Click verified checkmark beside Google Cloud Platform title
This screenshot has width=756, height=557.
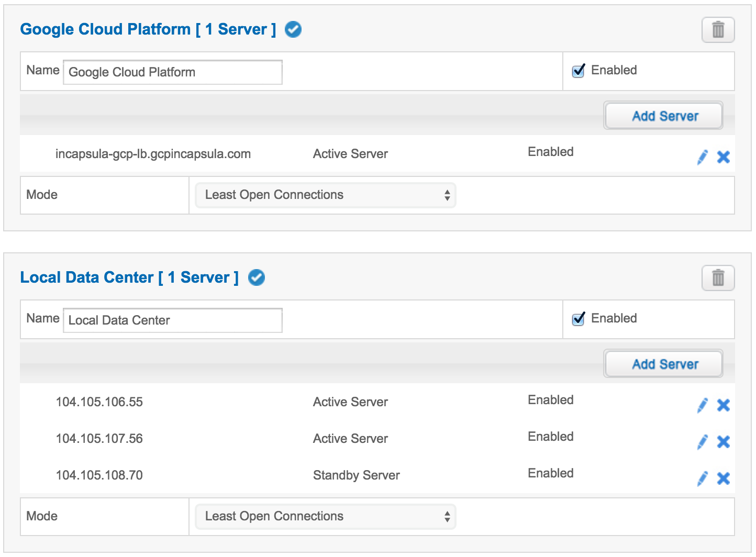pyautogui.click(x=293, y=29)
